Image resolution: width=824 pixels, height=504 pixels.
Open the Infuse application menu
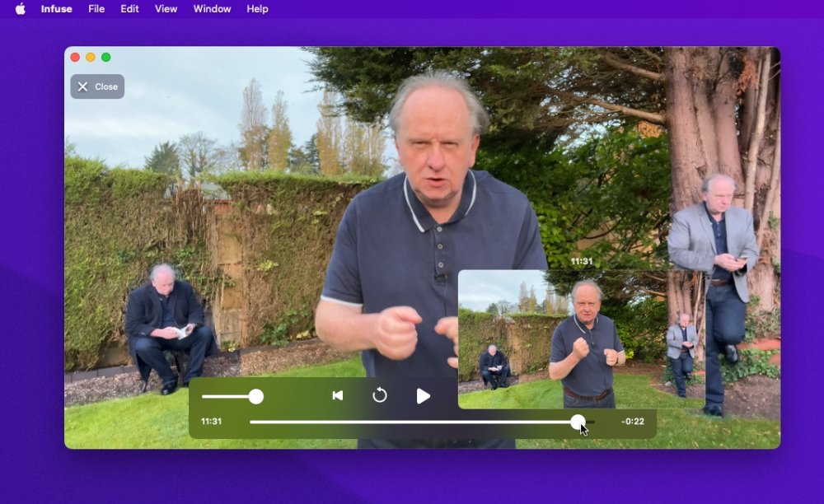[x=56, y=9]
